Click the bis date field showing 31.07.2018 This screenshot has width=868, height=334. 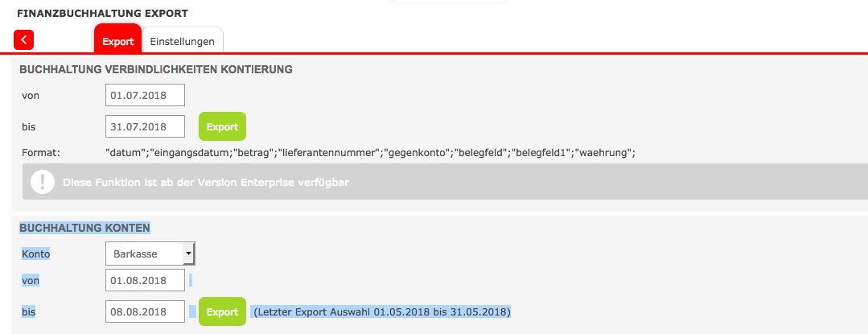[145, 126]
